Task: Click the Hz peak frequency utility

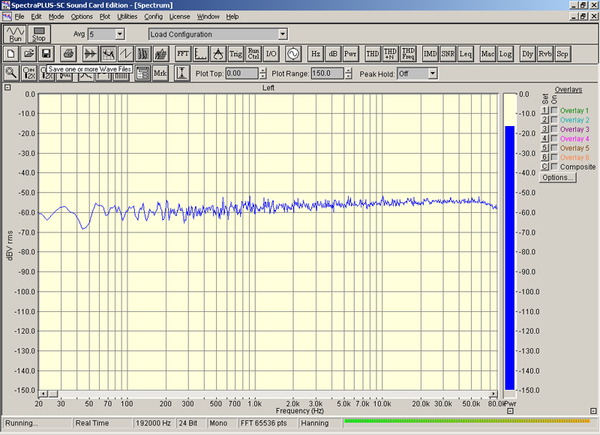Action: 315,54
